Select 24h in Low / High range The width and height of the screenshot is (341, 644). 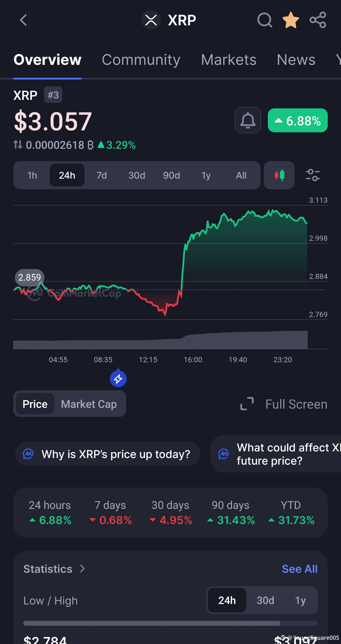tap(227, 600)
